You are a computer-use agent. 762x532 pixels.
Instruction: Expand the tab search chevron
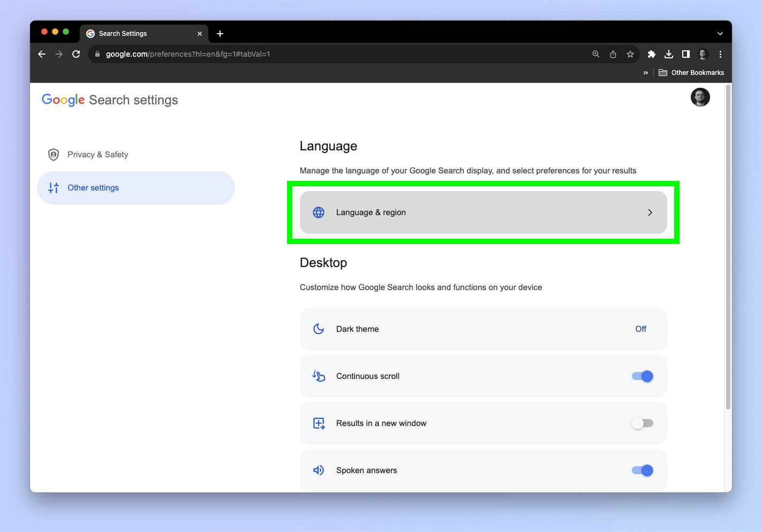point(720,34)
